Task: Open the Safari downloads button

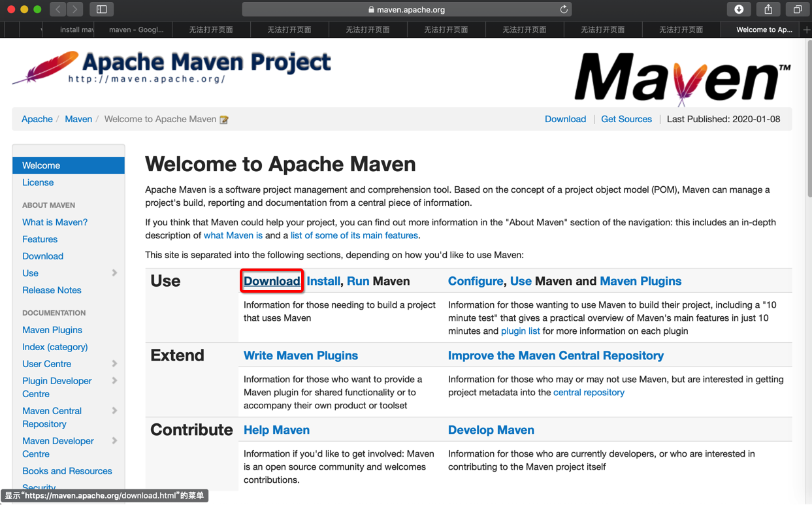Action: tap(739, 9)
